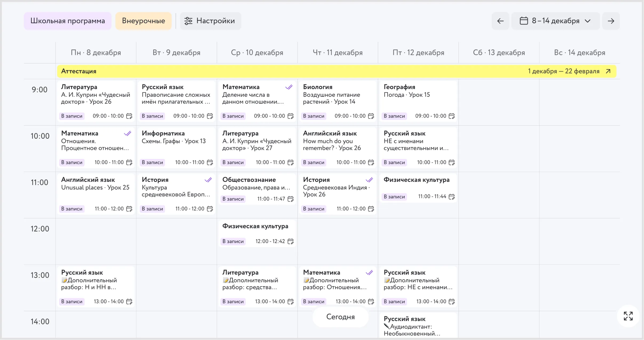Toggle the Школьная программа filter

point(68,21)
